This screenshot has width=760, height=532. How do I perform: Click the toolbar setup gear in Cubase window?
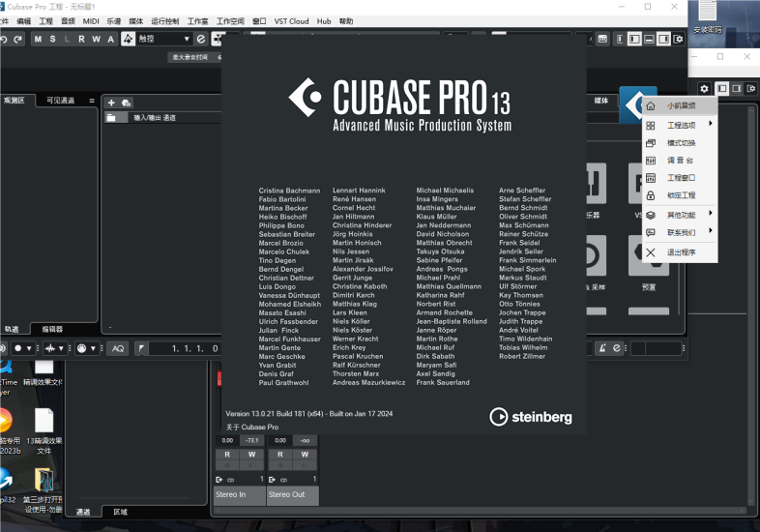[678, 39]
